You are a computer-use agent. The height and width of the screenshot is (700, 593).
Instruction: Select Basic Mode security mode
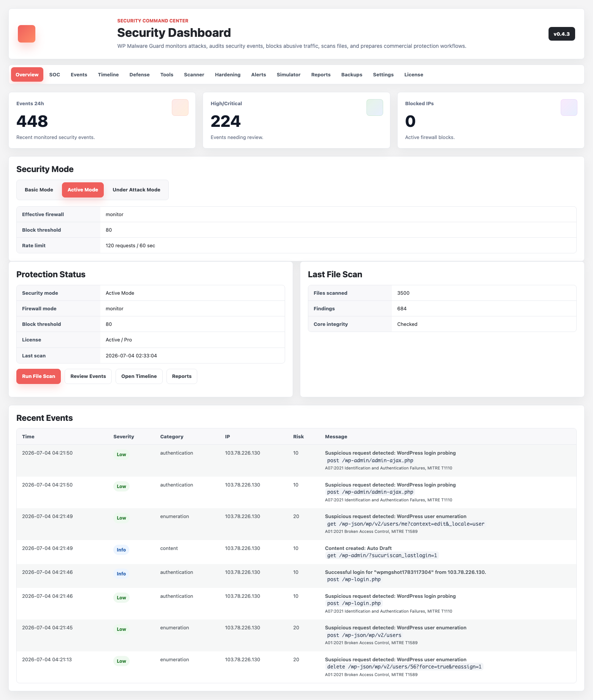39,190
